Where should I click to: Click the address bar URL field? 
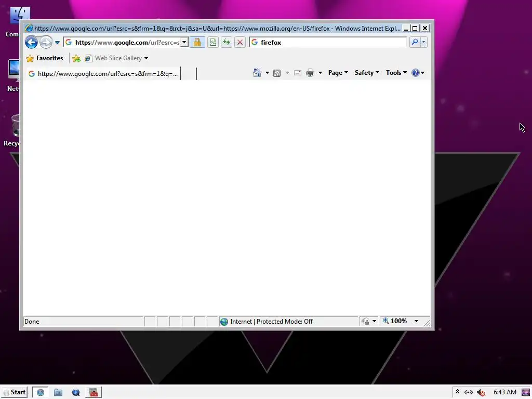[x=127, y=43]
